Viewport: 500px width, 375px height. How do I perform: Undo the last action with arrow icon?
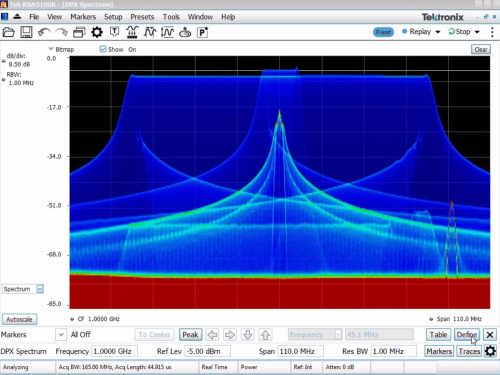tap(44, 32)
